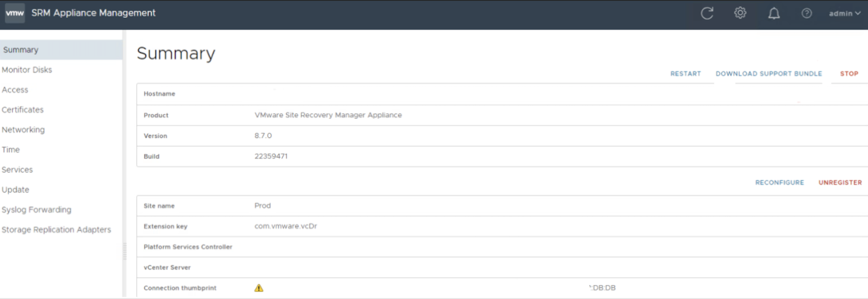Viewport: 868px width, 299px height.
Task: Click the vmw logo icon
Action: coord(15,13)
